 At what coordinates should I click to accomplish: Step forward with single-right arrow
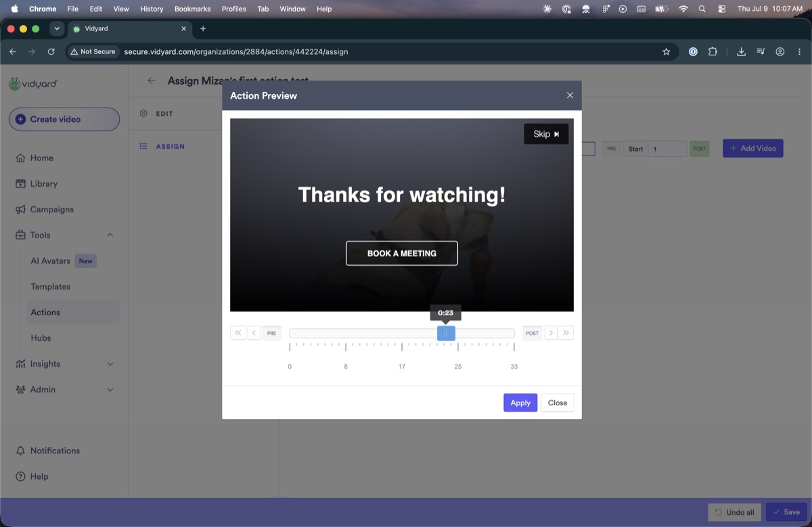(551, 333)
